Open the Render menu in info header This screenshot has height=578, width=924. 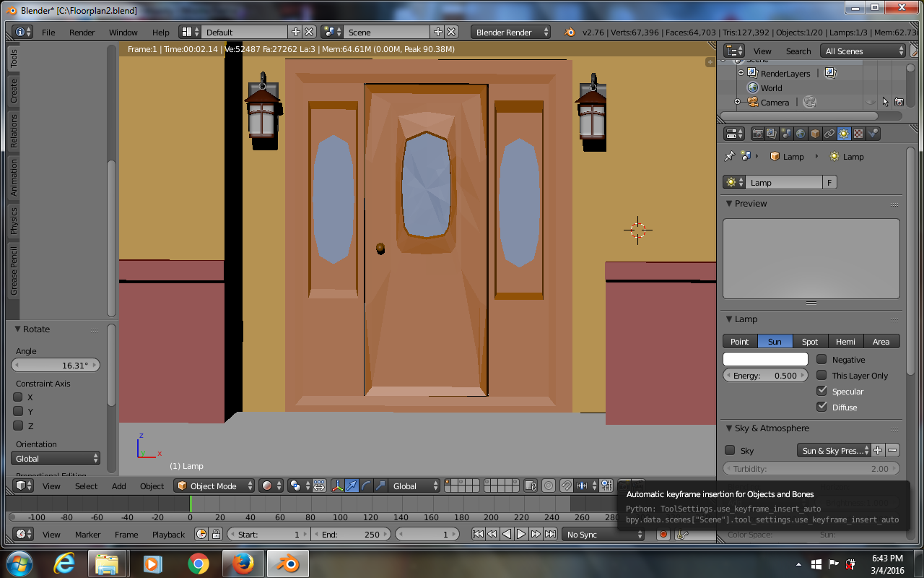tap(82, 32)
